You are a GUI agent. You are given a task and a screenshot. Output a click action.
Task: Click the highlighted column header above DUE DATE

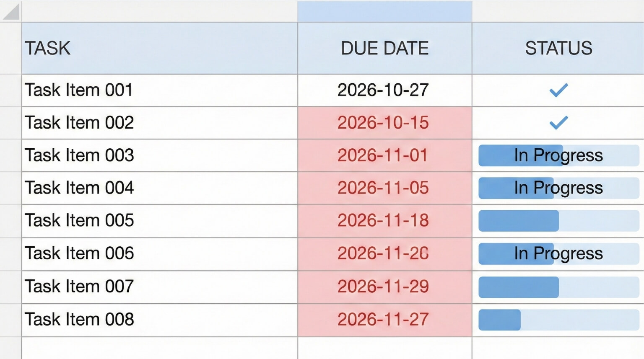click(x=384, y=11)
